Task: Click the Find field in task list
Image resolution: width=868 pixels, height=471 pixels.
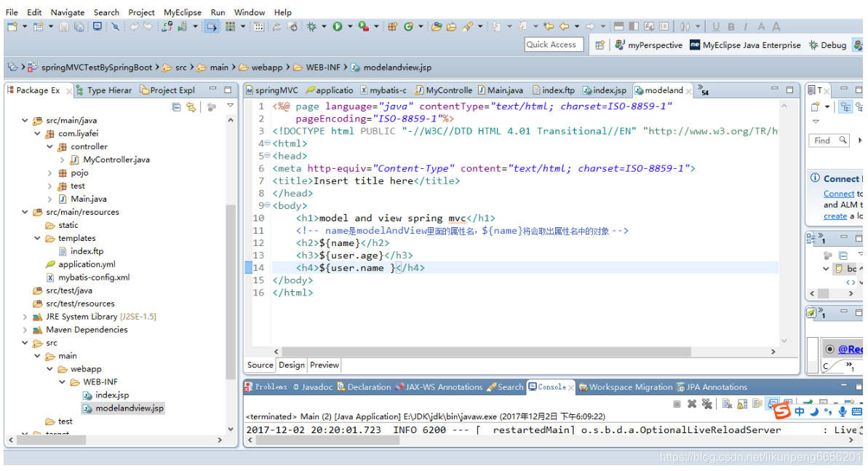Action: pos(828,140)
